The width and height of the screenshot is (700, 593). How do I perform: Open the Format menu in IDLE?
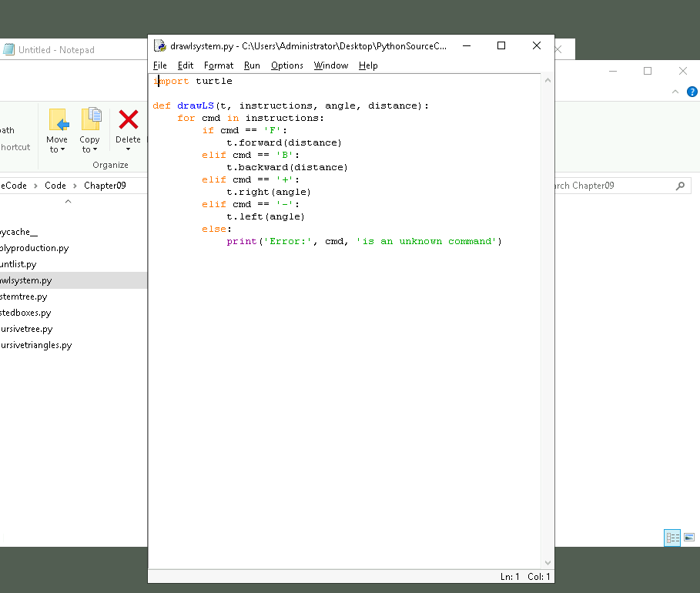click(x=219, y=65)
